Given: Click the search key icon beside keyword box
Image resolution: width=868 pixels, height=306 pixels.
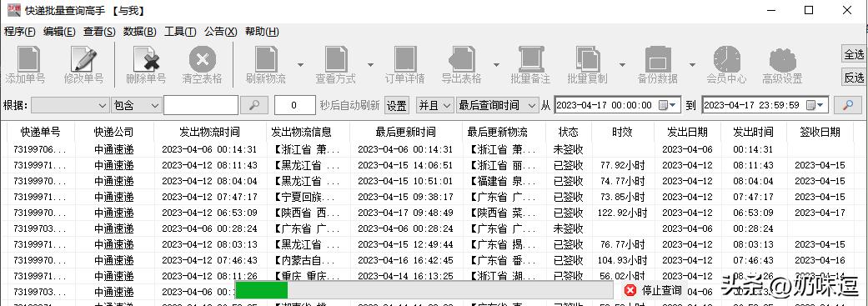Looking at the screenshot, I should point(254,105).
